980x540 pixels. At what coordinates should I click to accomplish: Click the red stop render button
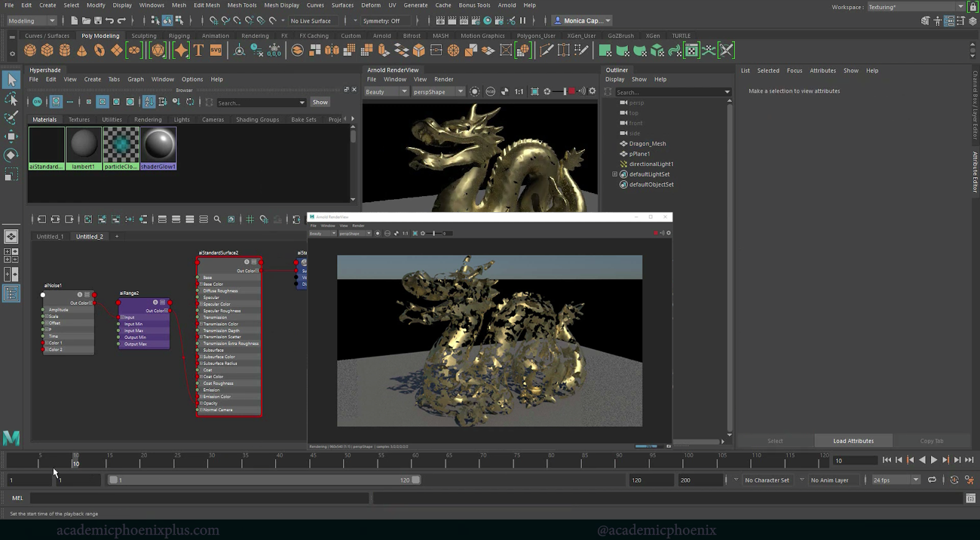coord(571,91)
